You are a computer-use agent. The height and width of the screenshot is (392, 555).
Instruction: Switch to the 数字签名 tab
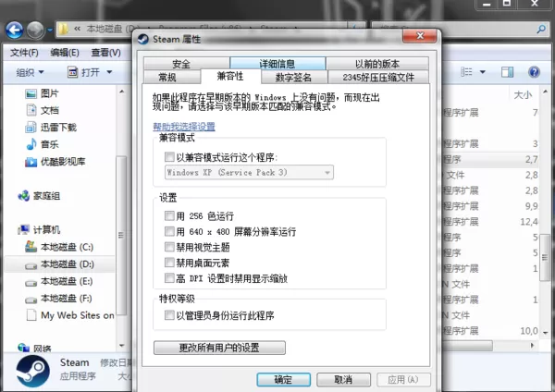294,77
